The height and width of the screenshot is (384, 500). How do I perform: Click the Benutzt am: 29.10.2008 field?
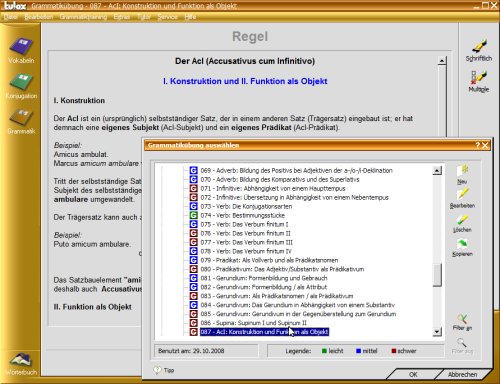[206, 351]
